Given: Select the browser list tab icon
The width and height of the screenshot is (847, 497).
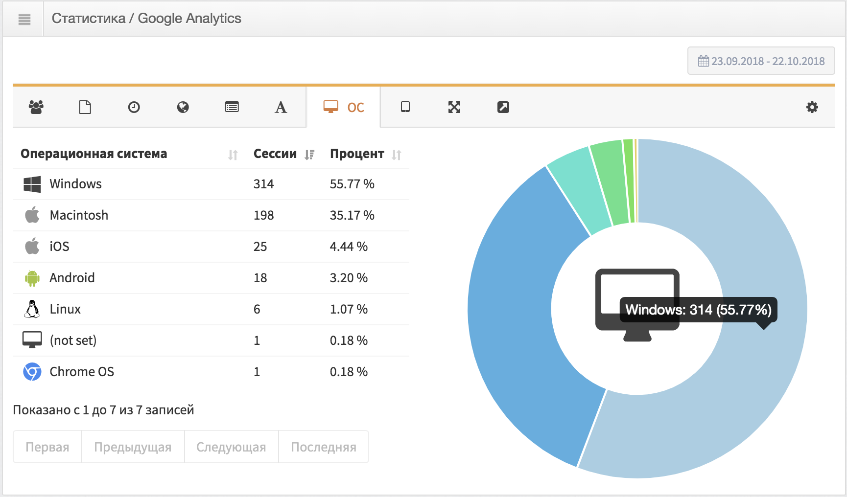Looking at the screenshot, I should coord(232,107).
